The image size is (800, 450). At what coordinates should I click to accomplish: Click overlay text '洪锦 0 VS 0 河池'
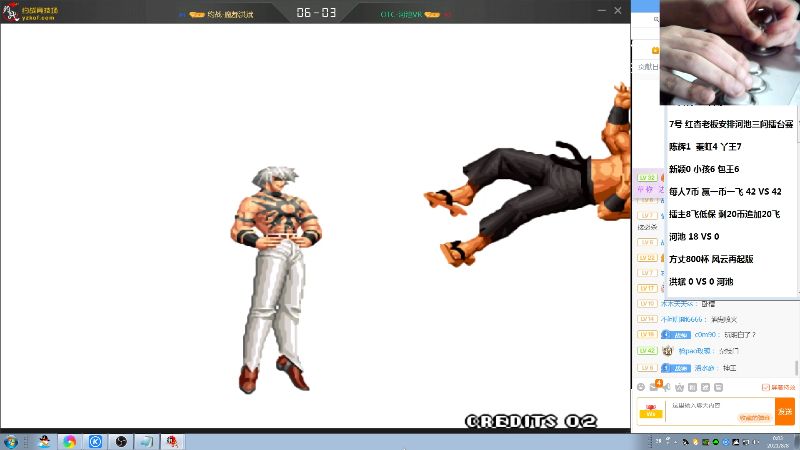pos(701,281)
